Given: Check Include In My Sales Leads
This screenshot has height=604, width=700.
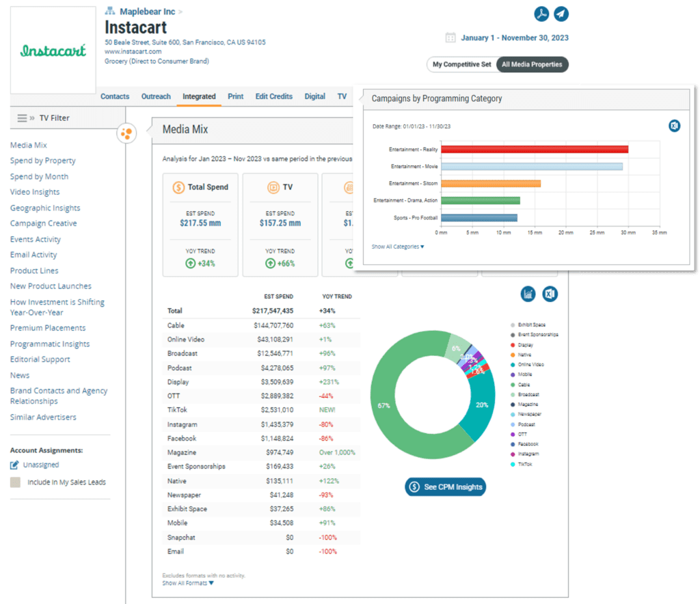Looking at the screenshot, I should pos(15,482).
